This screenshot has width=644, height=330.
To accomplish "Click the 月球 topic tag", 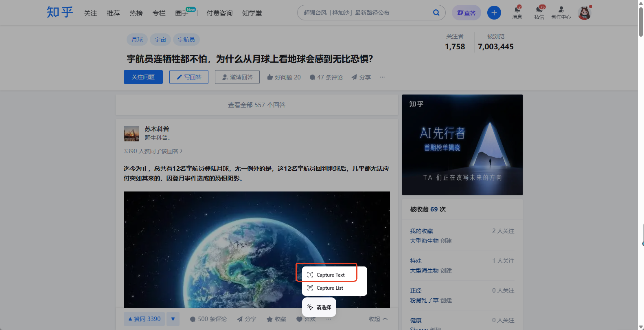I will [137, 40].
